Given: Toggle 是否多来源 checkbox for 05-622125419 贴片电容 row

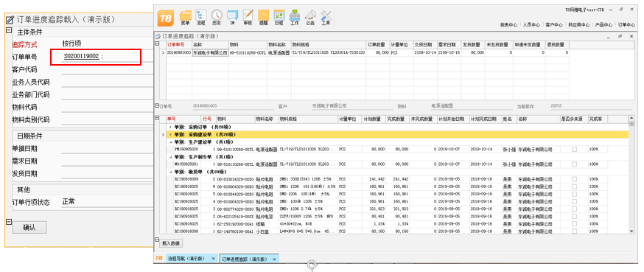Looking at the screenshot, I should pos(574,217).
